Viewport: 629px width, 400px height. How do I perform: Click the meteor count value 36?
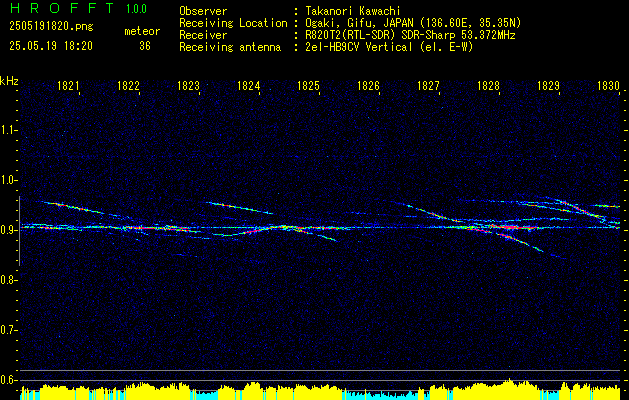(145, 46)
